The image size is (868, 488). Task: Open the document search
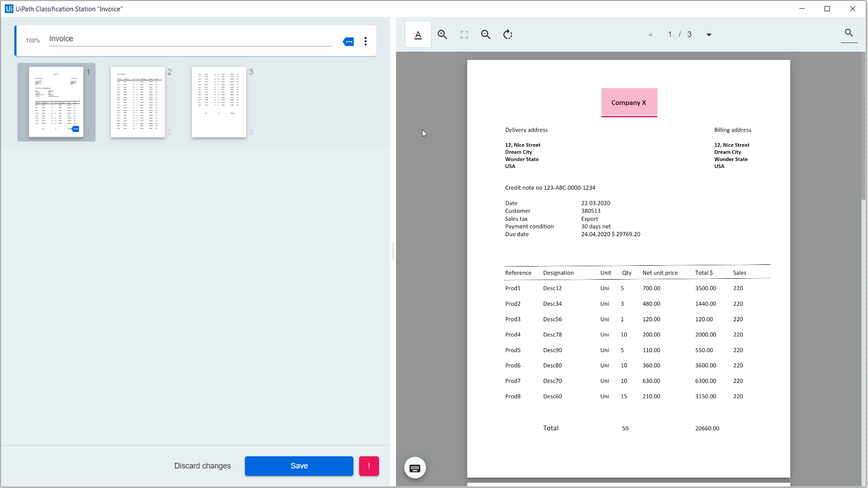coord(849,33)
